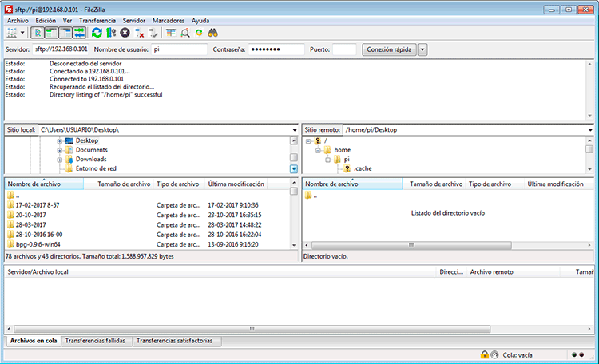Screen dimensions: 599x364
Task: Click the local tree scroll down arrow
Action: [x=294, y=168]
